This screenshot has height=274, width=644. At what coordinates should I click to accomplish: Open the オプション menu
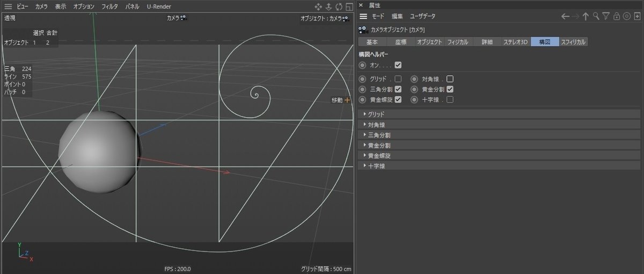tap(84, 6)
